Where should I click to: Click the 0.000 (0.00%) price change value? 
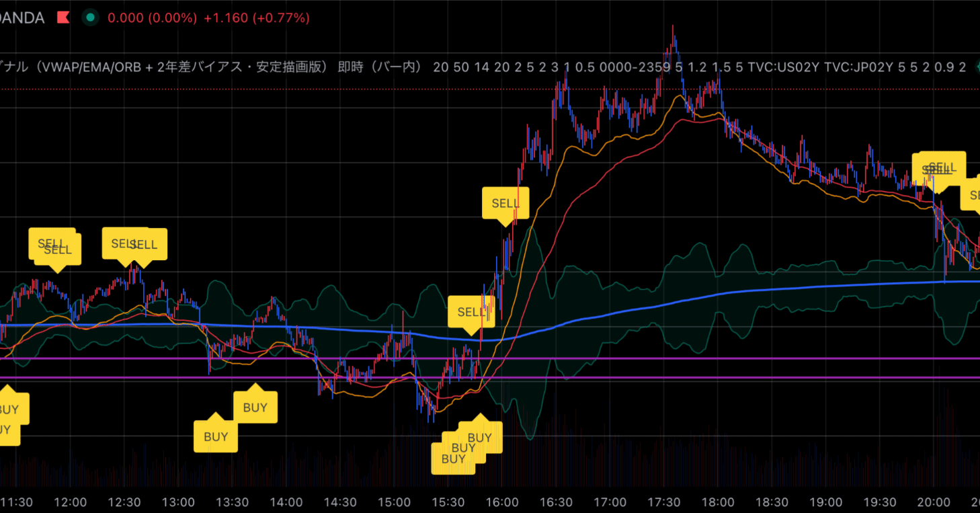pos(153,18)
